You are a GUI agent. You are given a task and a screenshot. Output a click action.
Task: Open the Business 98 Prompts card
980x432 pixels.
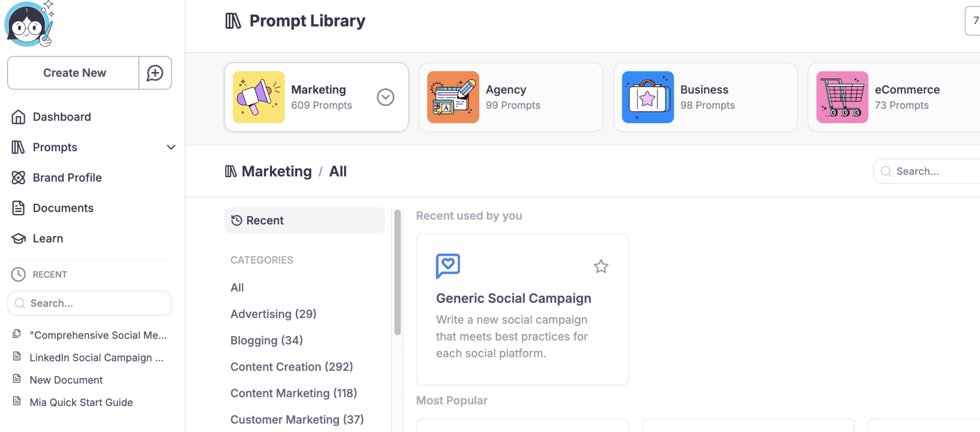705,97
